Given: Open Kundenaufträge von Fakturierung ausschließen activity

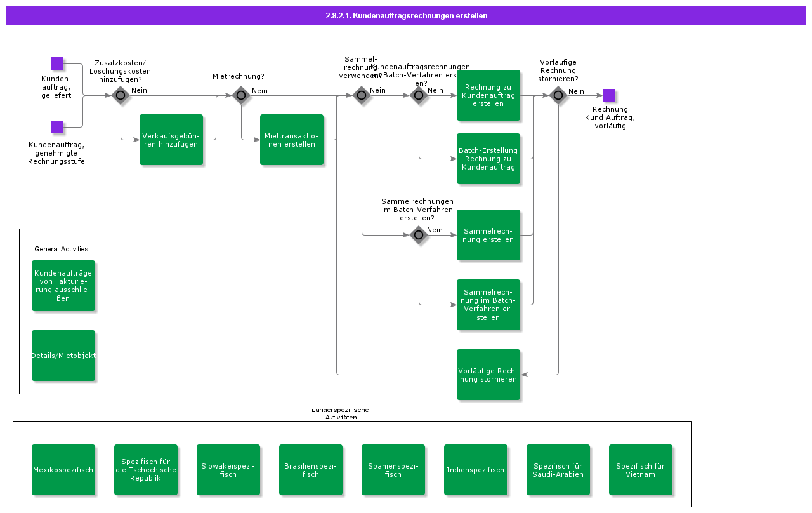Looking at the screenshot, I should click(x=63, y=286).
